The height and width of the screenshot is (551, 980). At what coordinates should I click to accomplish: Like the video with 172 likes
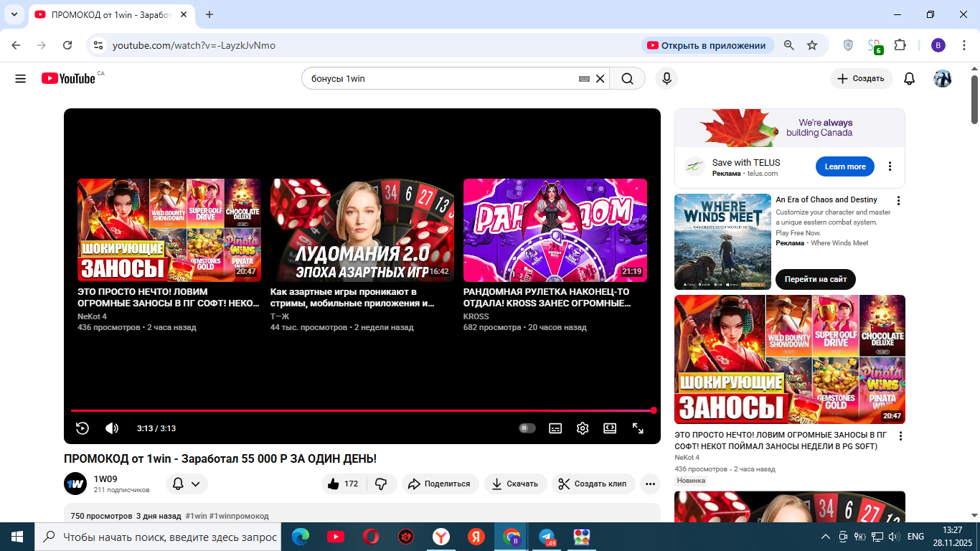click(344, 484)
